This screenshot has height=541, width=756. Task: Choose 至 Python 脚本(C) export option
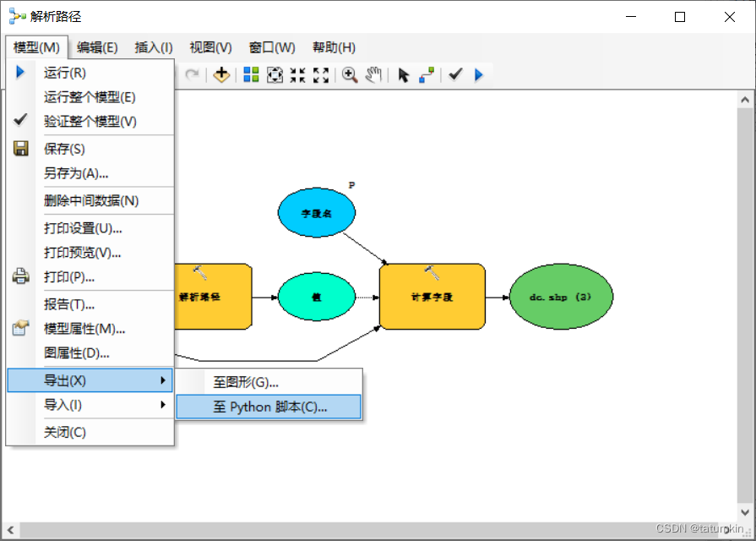(269, 407)
